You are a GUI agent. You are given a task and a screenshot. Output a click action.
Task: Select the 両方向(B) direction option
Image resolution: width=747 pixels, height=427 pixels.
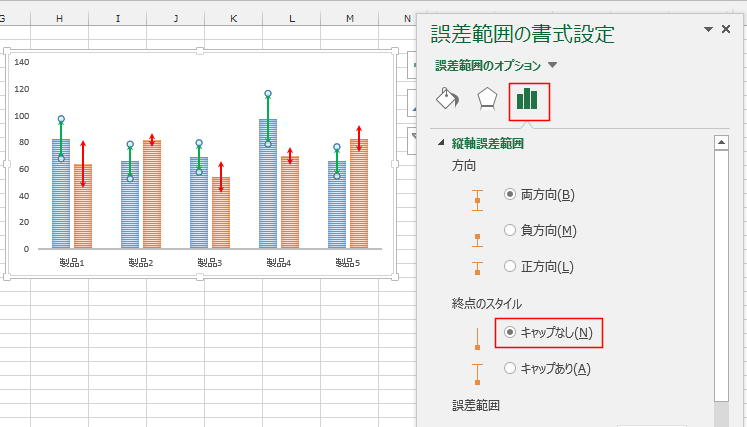[x=510, y=194]
